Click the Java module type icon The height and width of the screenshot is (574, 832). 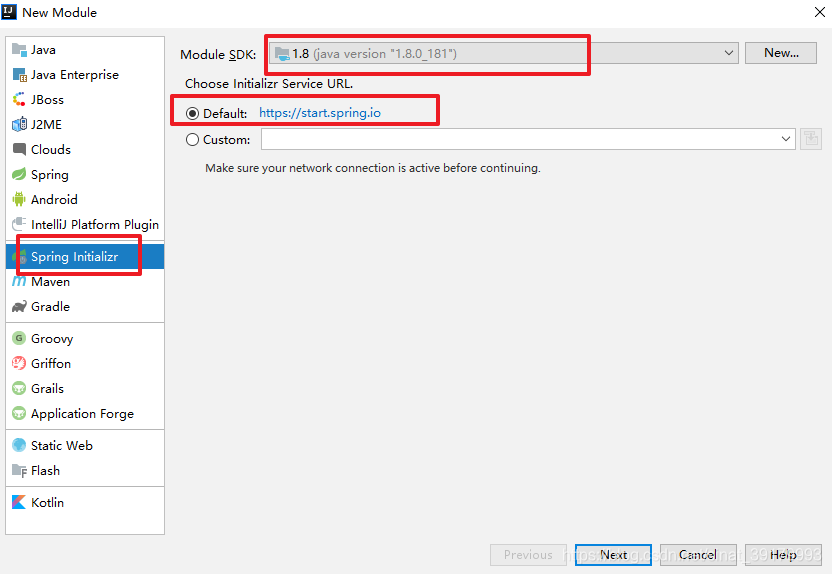(19, 50)
